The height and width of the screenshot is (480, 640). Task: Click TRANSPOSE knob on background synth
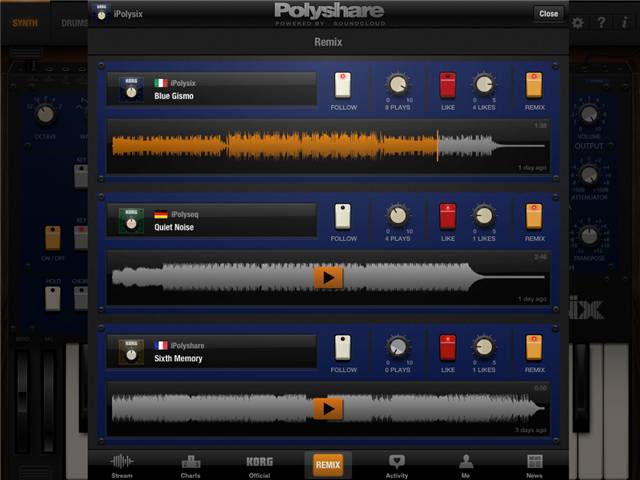tap(589, 236)
